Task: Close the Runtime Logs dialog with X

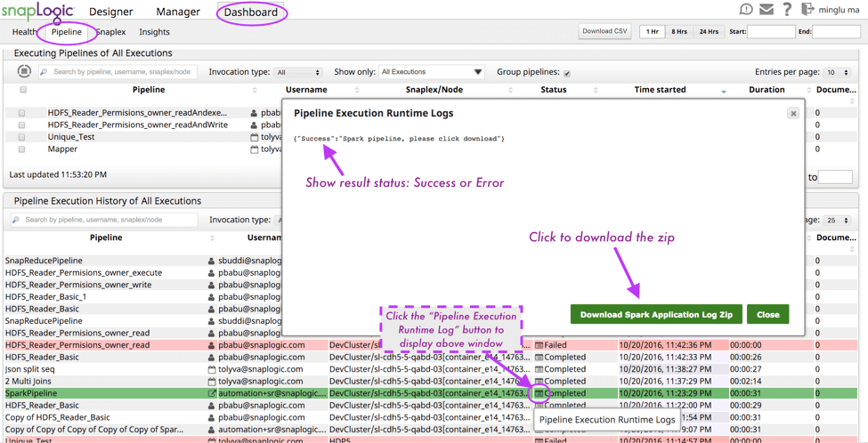Action: [x=792, y=113]
